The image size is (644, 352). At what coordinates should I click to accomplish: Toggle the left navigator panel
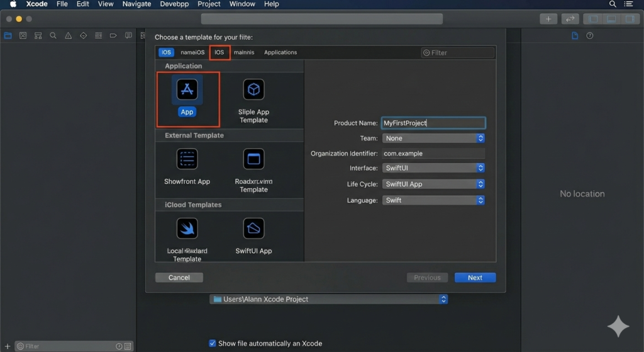coord(592,19)
